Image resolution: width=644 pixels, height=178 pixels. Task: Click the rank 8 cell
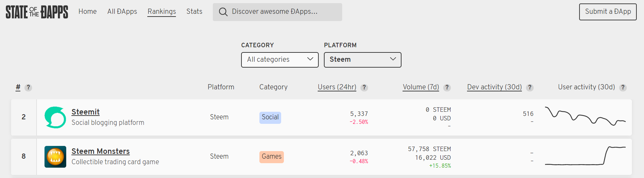[x=23, y=157]
